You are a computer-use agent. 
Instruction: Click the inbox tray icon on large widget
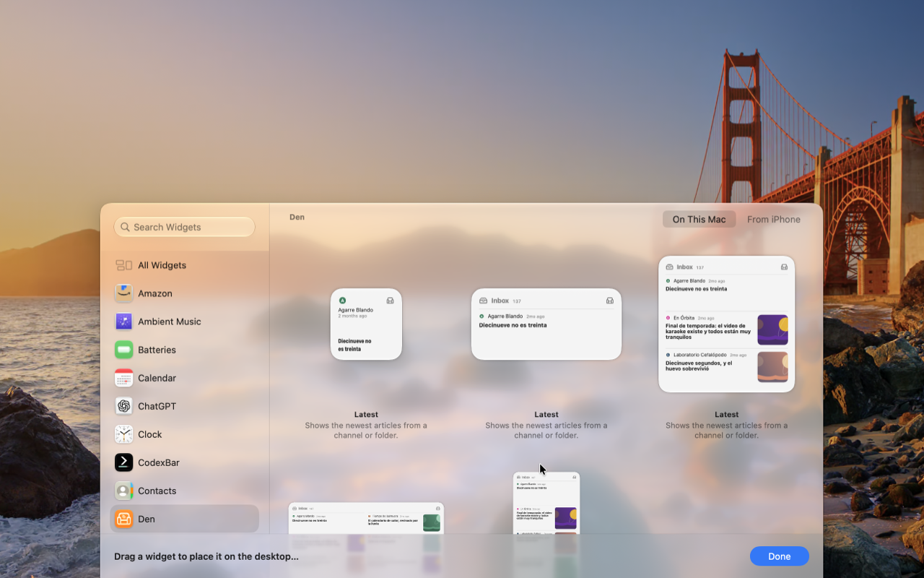point(670,267)
